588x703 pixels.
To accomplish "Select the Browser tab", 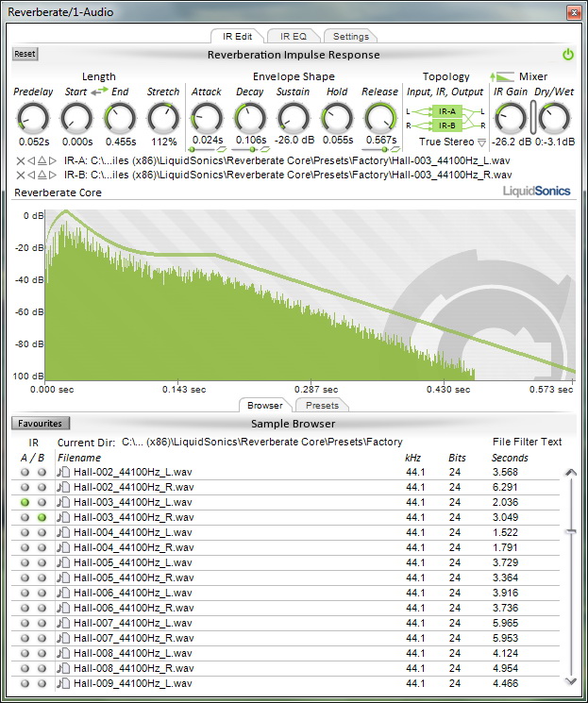I will [x=265, y=406].
